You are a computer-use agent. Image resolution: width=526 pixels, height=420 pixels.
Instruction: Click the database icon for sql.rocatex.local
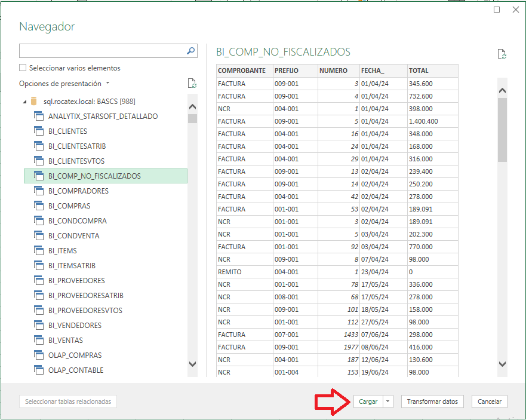pyautogui.click(x=34, y=102)
